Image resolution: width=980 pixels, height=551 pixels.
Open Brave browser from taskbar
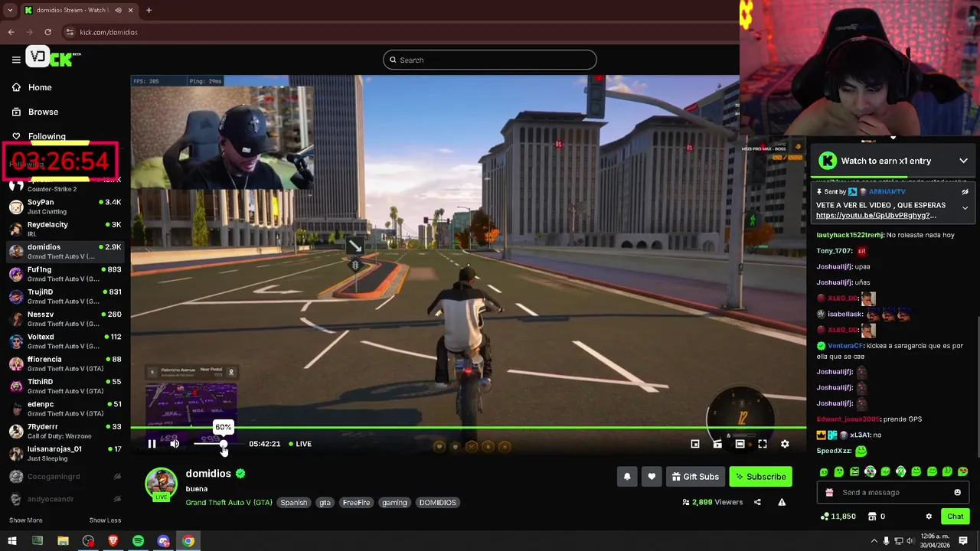113,541
